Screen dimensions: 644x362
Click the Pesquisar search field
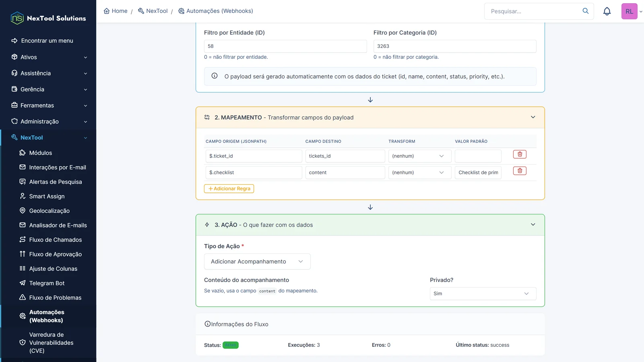pos(533,11)
